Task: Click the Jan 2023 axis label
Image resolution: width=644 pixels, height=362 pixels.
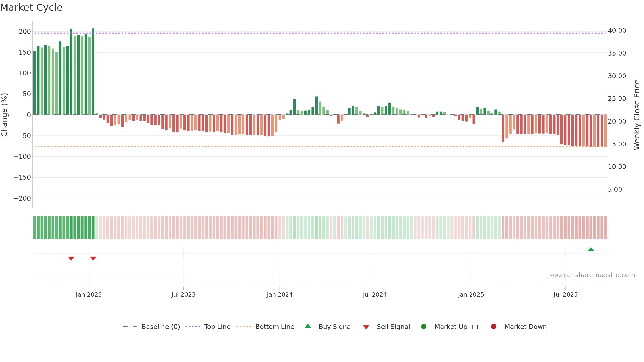Action: pyautogui.click(x=89, y=294)
